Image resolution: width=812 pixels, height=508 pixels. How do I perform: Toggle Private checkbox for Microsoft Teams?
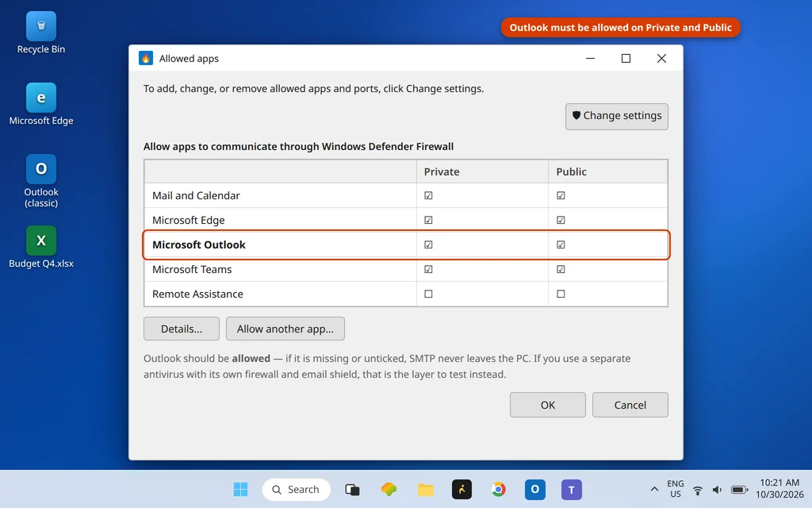pos(428,269)
